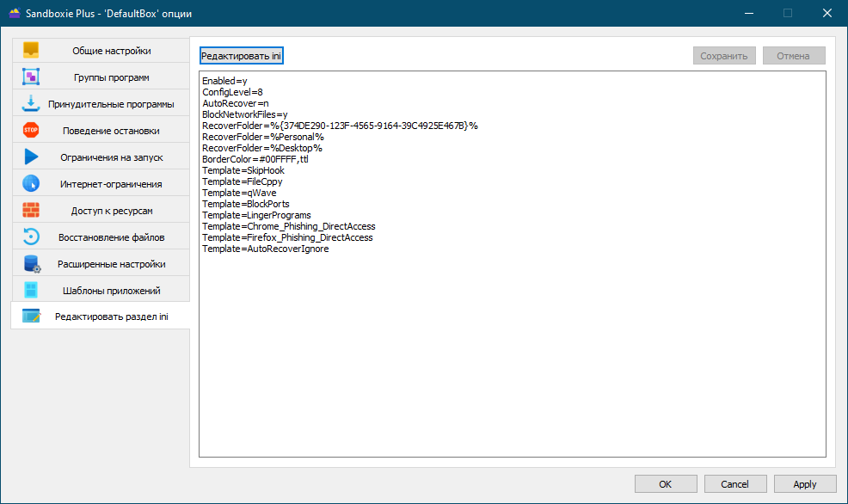Click the application templates icon
Viewport: 848px width, 504px height.
[x=31, y=290]
